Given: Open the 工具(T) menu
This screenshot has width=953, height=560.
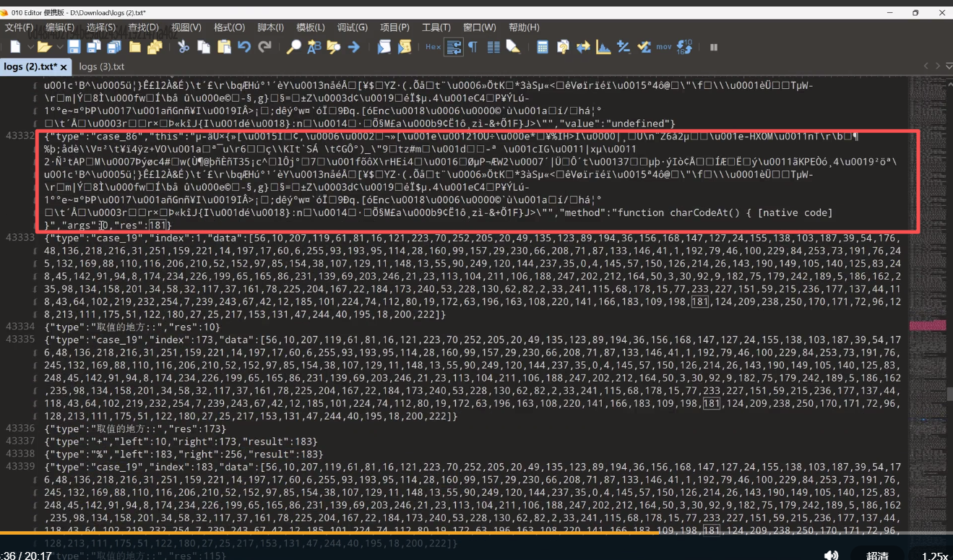Looking at the screenshot, I should pos(436,27).
